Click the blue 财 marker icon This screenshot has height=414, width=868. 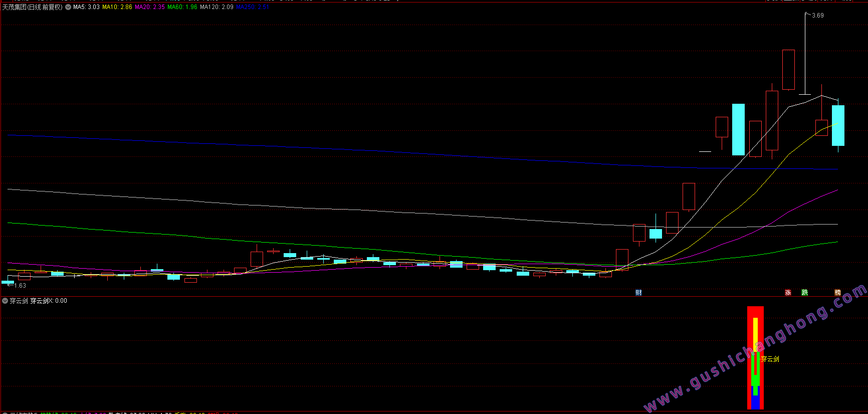[638, 293]
